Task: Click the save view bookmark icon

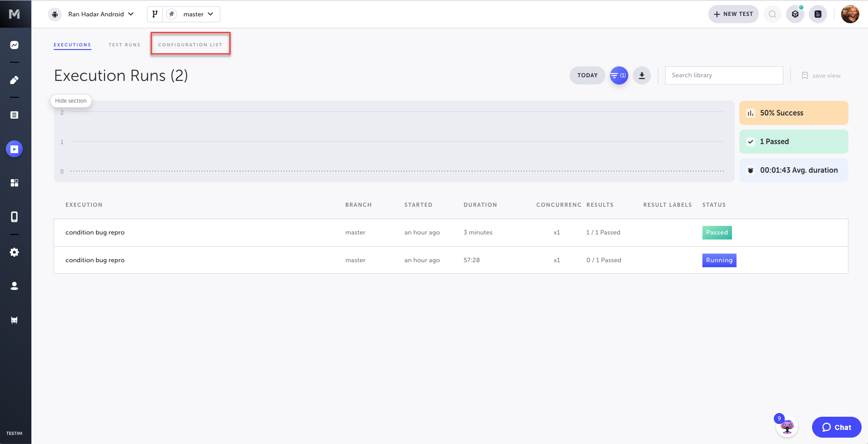Action: click(805, 75)
